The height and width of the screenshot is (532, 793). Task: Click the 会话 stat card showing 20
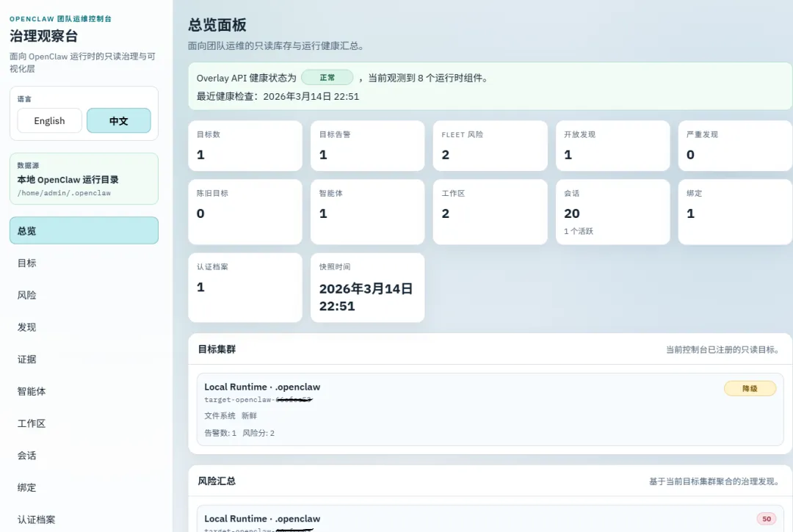click(x=613, y=211)
